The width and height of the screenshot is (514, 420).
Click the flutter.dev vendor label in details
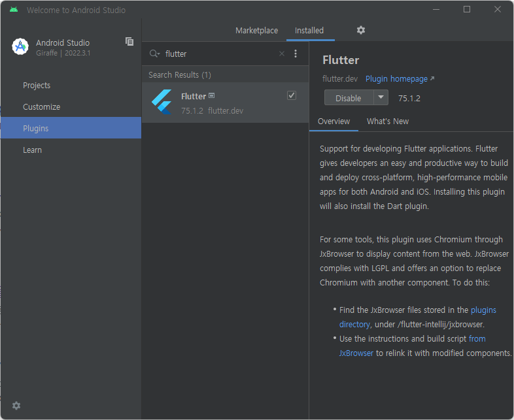pyautogui.click(x=340, y=79)
